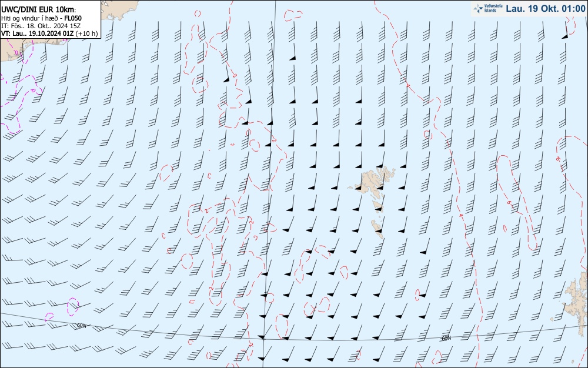Click the Veðurstofa Íslands logo
588x368 pixels.
tap(487, 8)
